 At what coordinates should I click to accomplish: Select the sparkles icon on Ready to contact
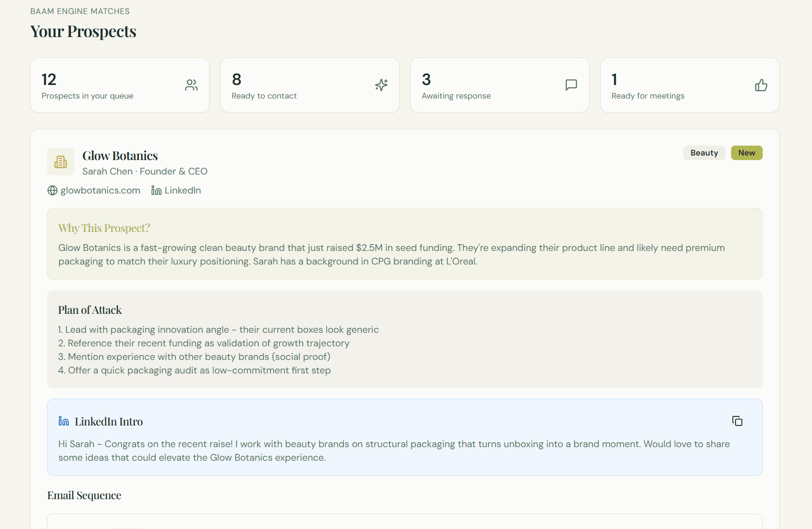coord(381,85)
